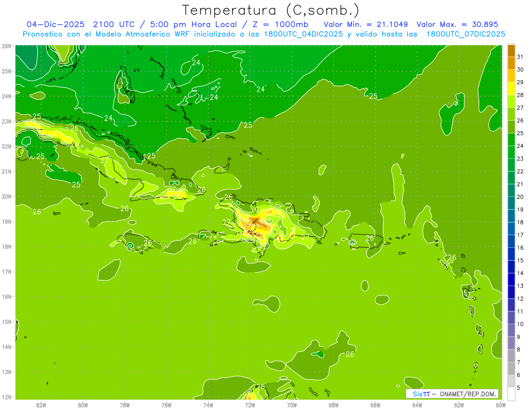Click the 70W longitude axis label

click(x=292, y=405)
